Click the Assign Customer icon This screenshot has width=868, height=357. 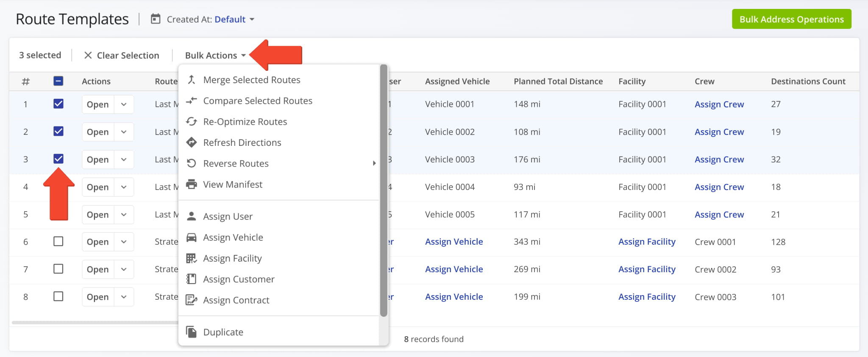[192, 279]
